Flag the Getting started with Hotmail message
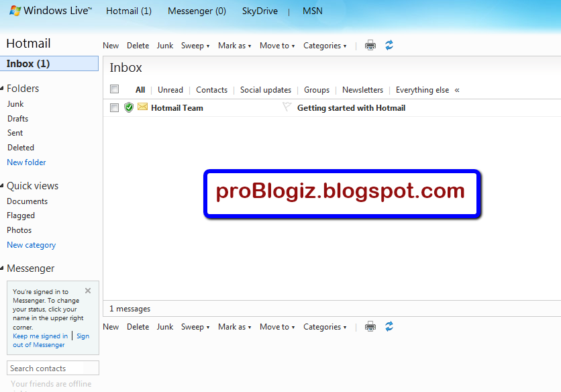Image resolution: width=561 pixels, height=392 pixels. coord(287,106)
